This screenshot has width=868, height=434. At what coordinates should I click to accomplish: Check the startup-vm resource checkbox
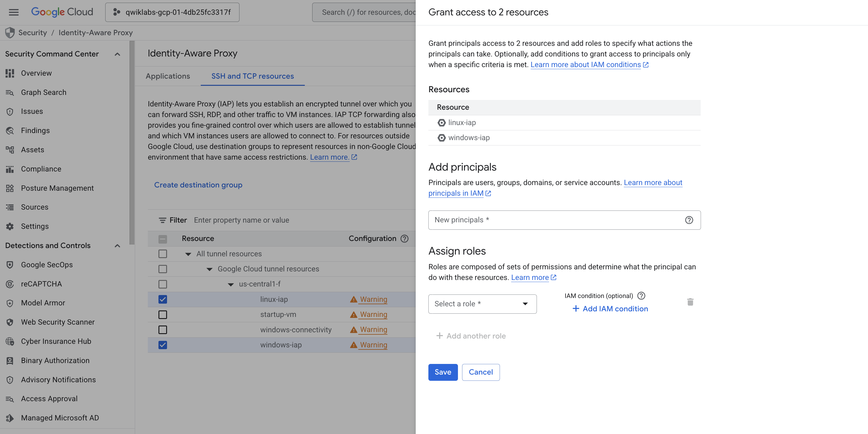coord(162,314)
